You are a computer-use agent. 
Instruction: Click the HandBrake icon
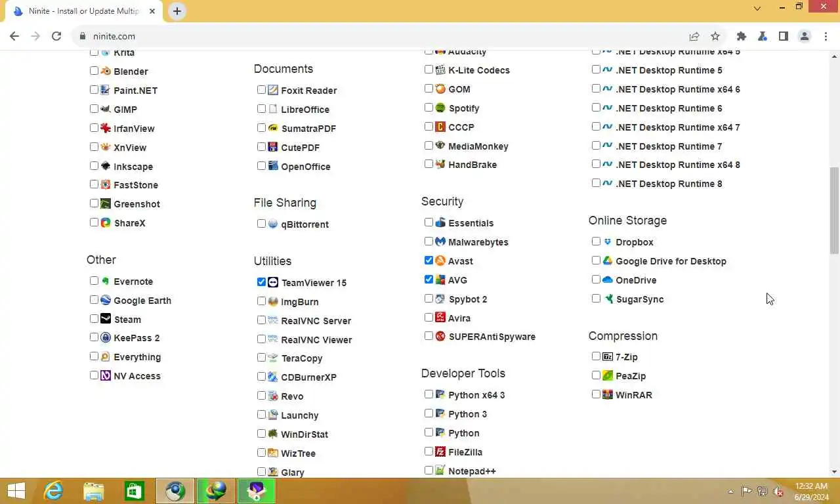(x=440, y=164)
